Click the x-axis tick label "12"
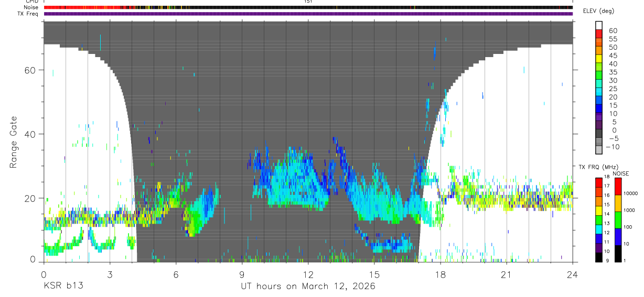Viewport: 644px width, 297px height. (x=308, y=274)
